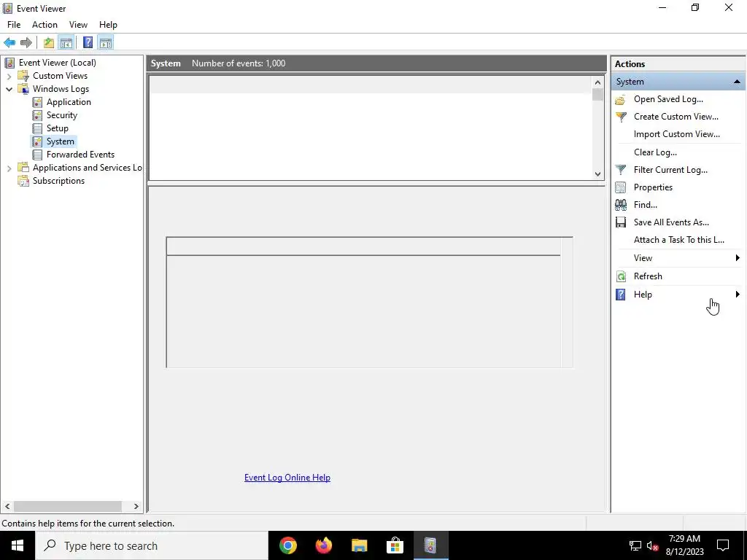Open the notification center icon
This screenshot has height=560, width=747.
(x=723, y=545)
